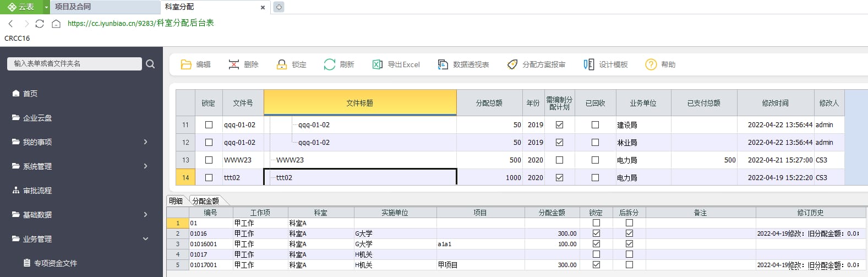Switch to the 项目及合同 tab

click(x=73, y=7)
